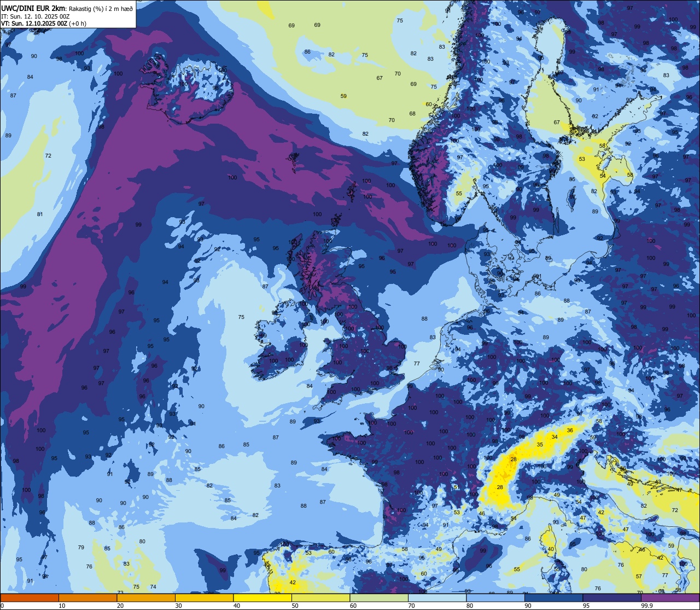The width and height of the screenshot is (700, 610).
Task: Click the legend tick label 50
Action: (x=295, y=606)
